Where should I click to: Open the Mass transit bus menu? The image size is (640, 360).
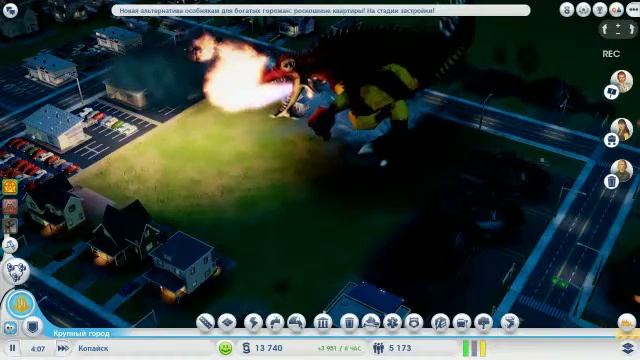click(x=462, y=322)
